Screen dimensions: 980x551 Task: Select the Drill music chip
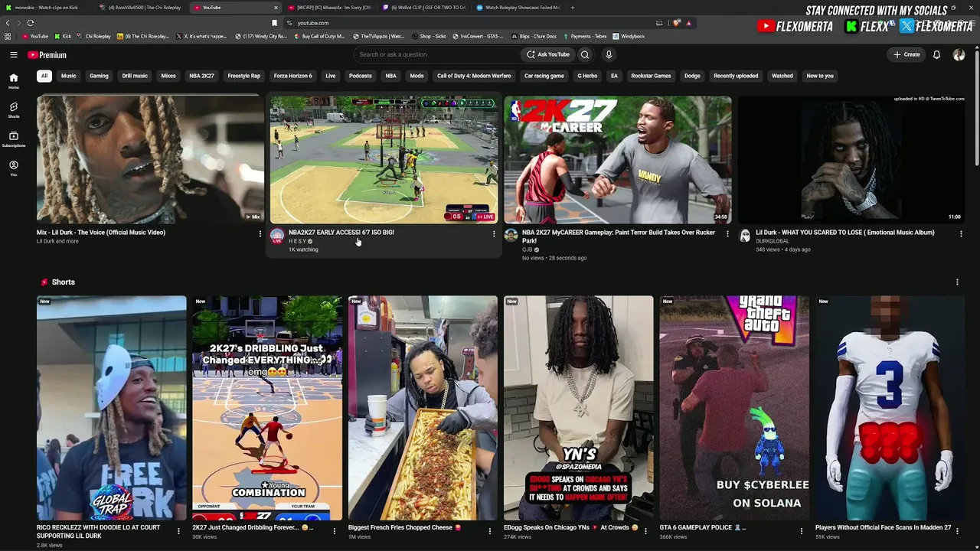point(135,76)
